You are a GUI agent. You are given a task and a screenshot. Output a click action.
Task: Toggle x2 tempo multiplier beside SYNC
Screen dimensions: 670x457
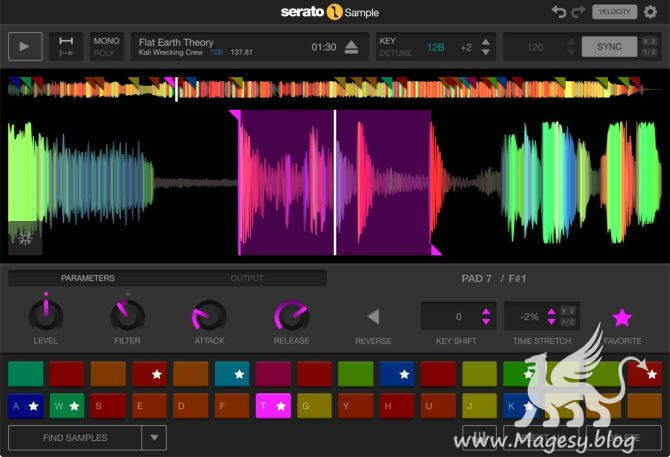click(649, 41)
